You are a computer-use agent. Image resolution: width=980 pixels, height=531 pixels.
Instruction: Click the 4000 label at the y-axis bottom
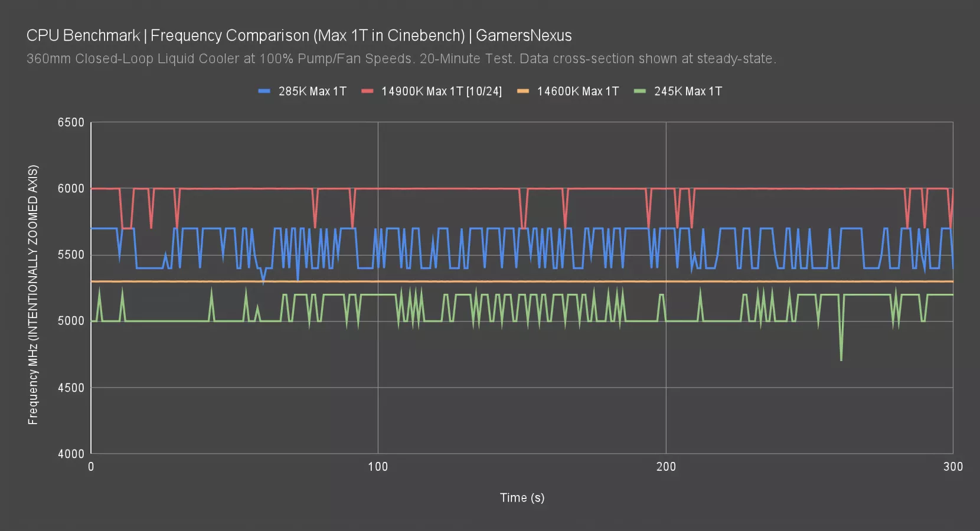[x=71, y=454]
